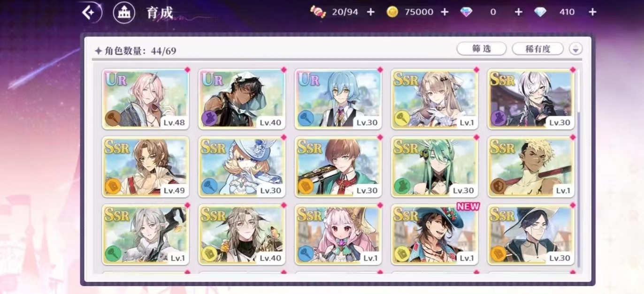This screenshot has width=644, height=294.
Task: Tap the blue diamond icon
Action: pyautogui.click(x=540, y=12)
